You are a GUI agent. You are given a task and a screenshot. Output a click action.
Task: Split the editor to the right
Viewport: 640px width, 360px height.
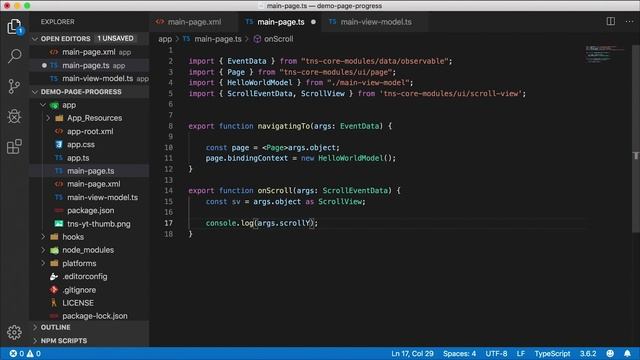611,21
